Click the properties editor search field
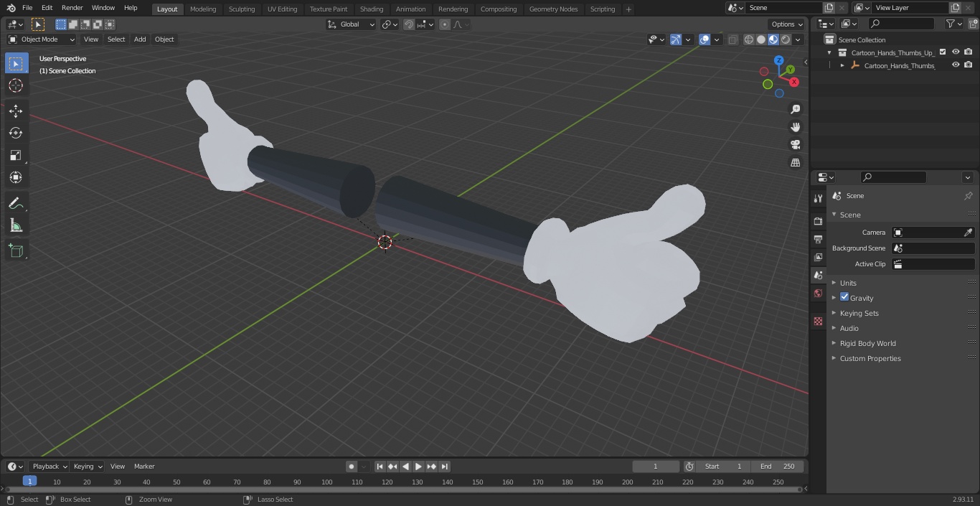 (x=893, y=177)
